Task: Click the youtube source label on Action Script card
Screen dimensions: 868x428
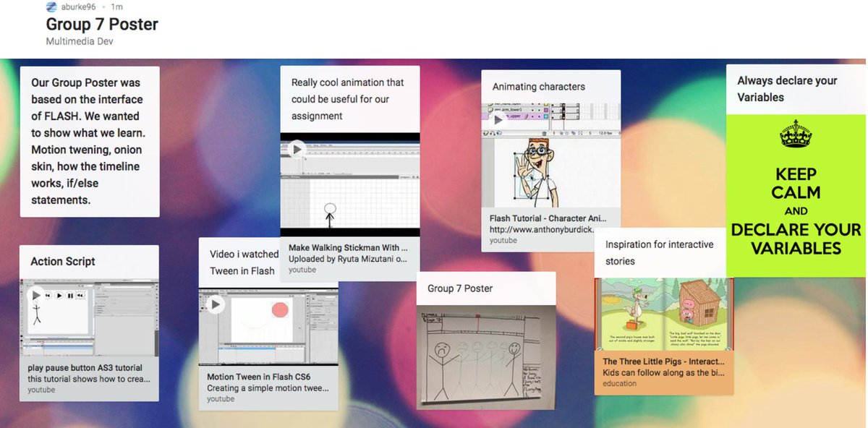Action: pos(40,388)
